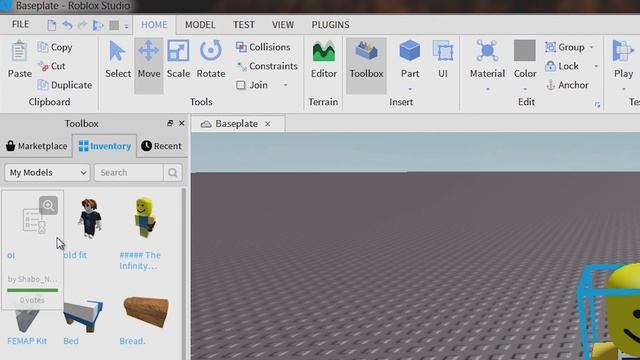Toggle Constraints in Tools group
Image resolution: width=640 pixels, height=360 pixels.
click(267, 66)
